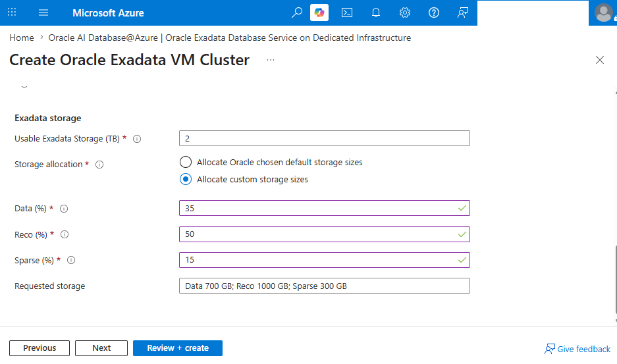This screenshot has height=364, width=617.
Task: Click the vertical scrollbar thumb
Action: (616, 279)
